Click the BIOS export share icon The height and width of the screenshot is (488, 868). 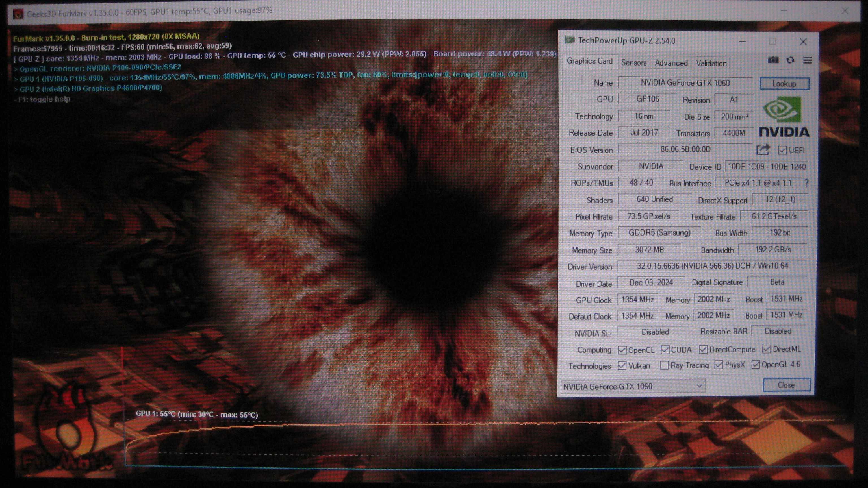click(x=763, y=149)
